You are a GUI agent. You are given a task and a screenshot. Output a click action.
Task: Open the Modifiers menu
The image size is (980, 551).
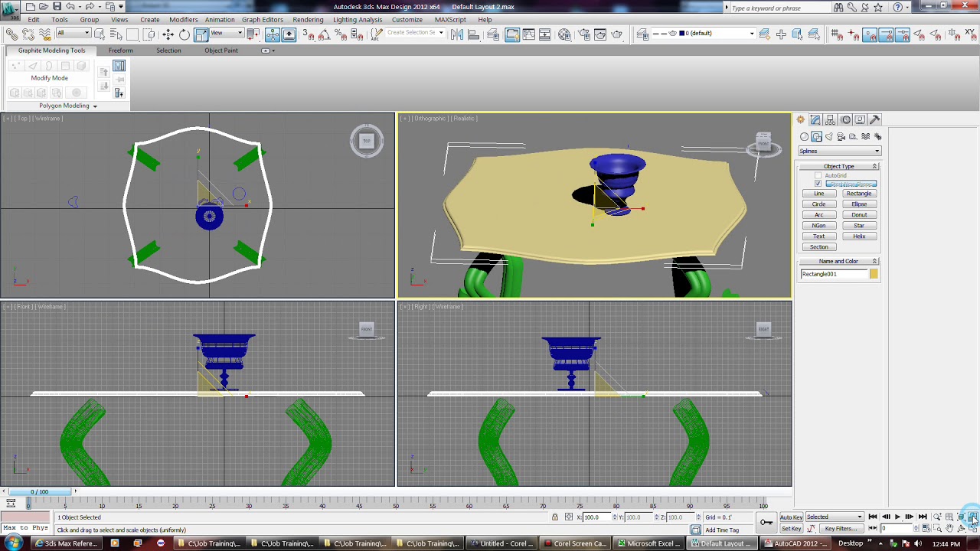click(x=183, y=19)
